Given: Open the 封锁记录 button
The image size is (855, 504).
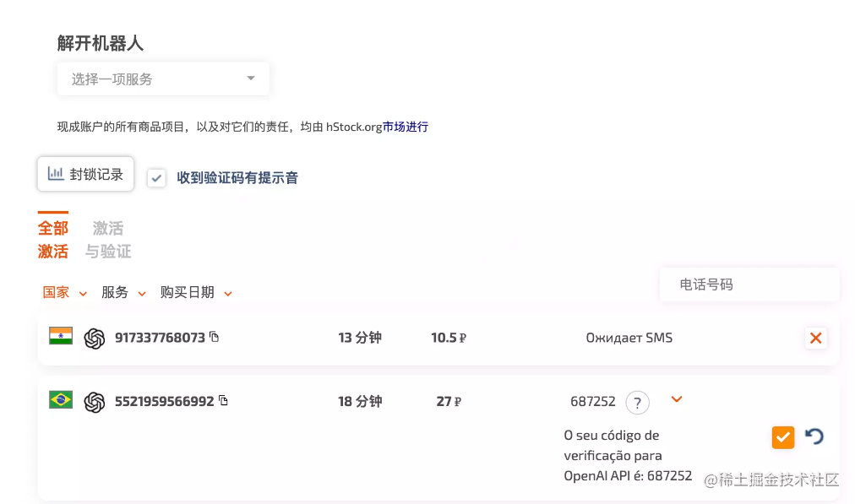Looking at the screenshot, I should pyautogui.click(x=85, y=175).
